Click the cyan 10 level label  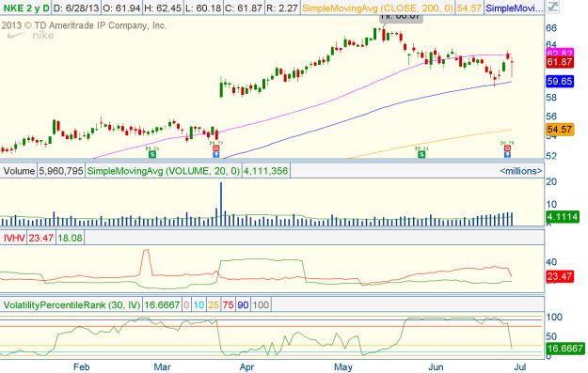pyautogui.click(x=199, y=304)
